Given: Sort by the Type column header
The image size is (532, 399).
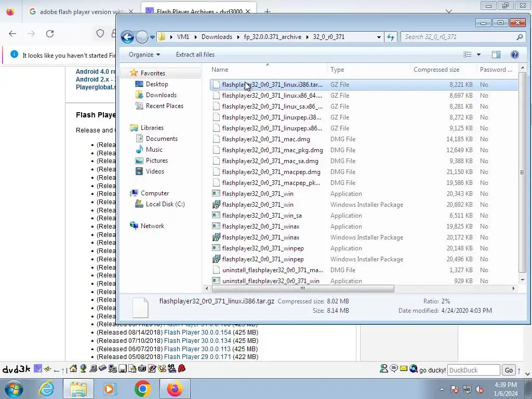Looking at the screenshot, I should point(337,70).
